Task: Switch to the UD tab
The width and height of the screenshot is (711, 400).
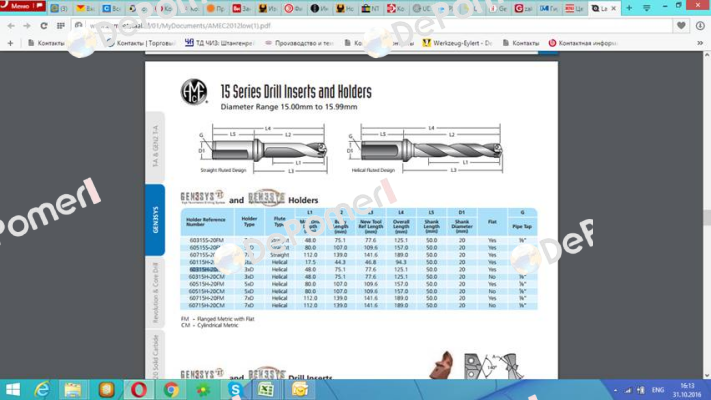Action: [422, 9]
